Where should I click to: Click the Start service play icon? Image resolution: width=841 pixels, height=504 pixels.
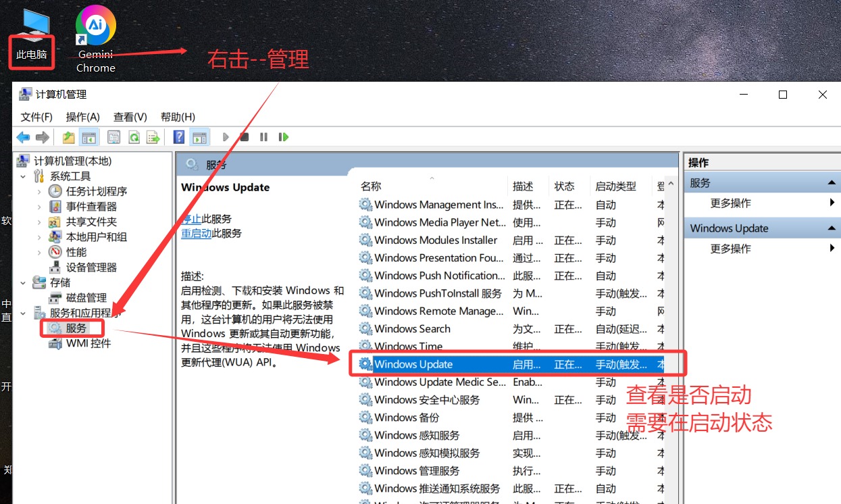pyautogui.click(x=226, y=137)
